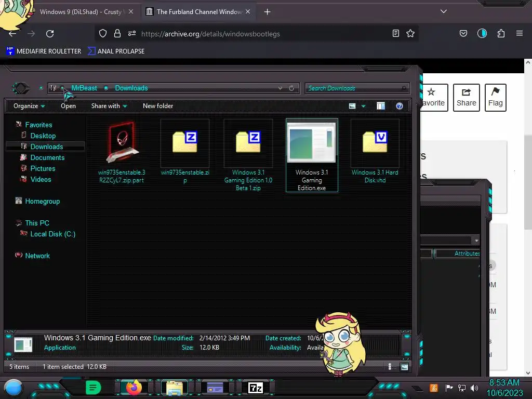532x399 pixels.
Task: Open Explorer help question mark icon
Action: [x=400, y=106]
